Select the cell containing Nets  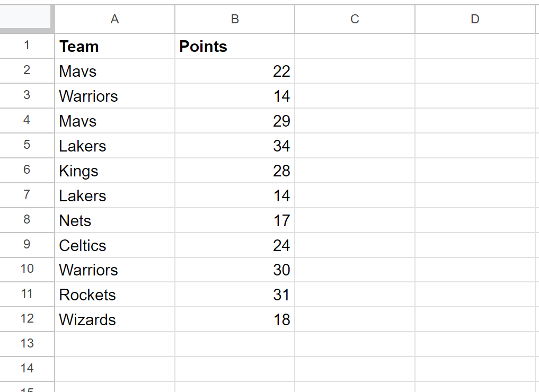tap(115, 220)
